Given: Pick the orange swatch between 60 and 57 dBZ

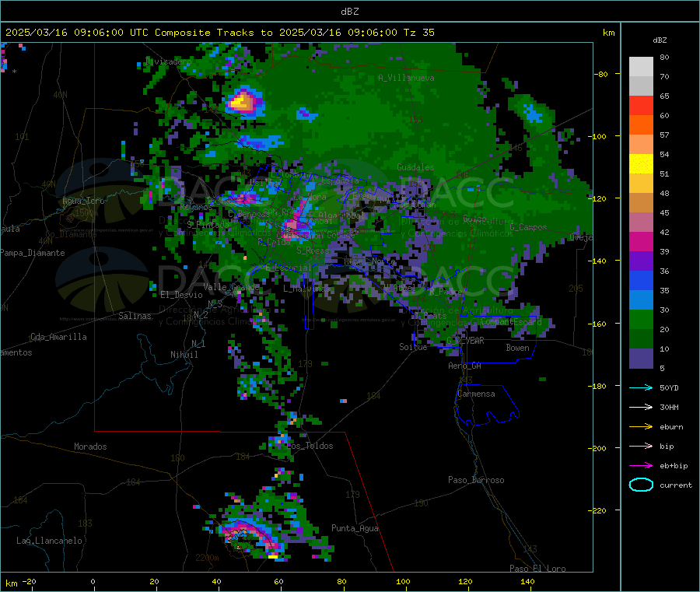Looking at the screenshot, I should coord(641,125).
